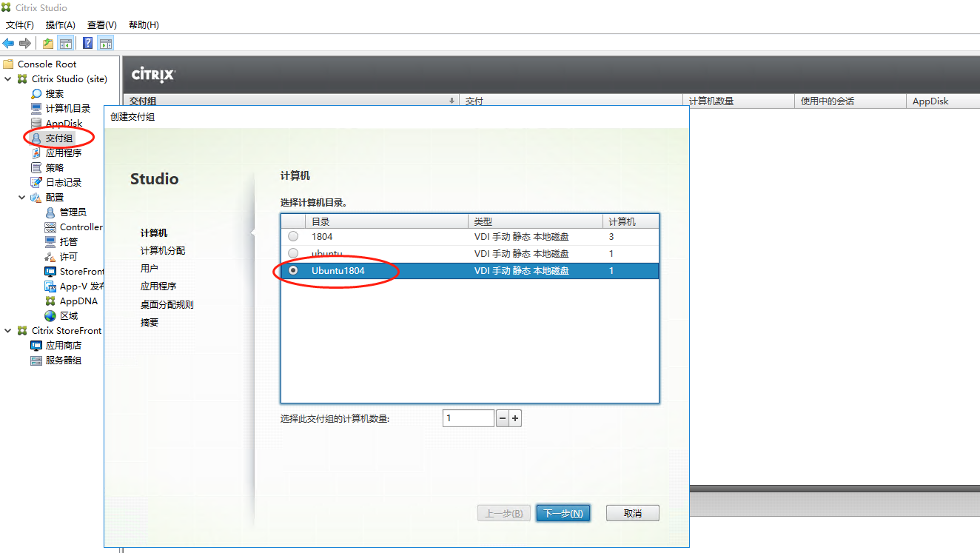
Task: Click the 使用中的会话 column header
Action: coord(850,101)
